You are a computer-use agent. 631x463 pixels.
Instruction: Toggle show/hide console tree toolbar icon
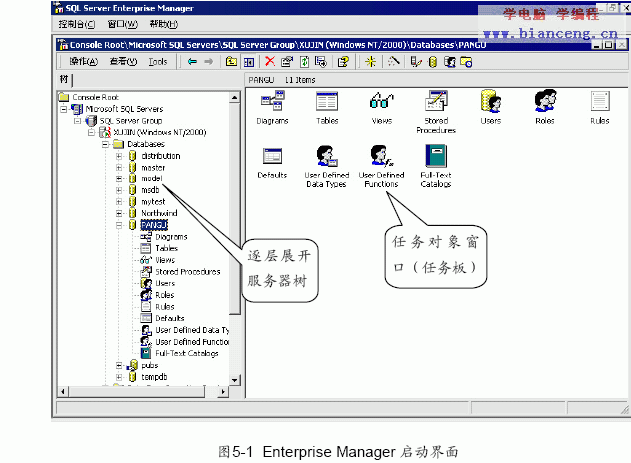249,62
